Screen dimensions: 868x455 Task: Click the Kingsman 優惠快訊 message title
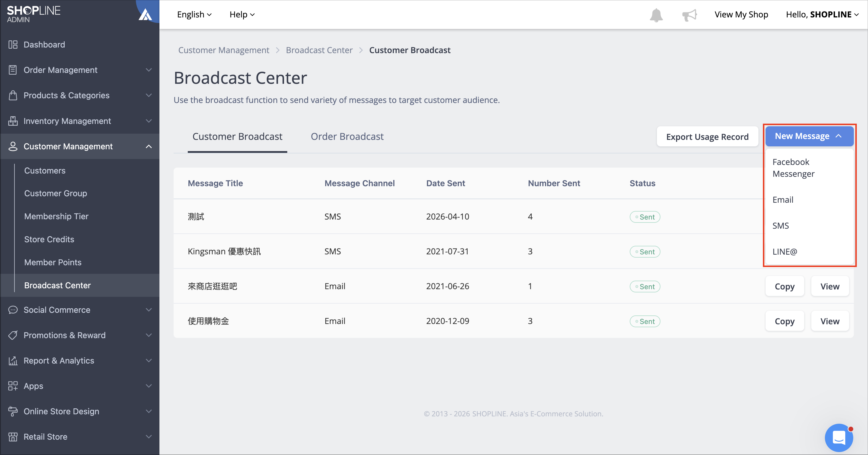tap(224, 251)
